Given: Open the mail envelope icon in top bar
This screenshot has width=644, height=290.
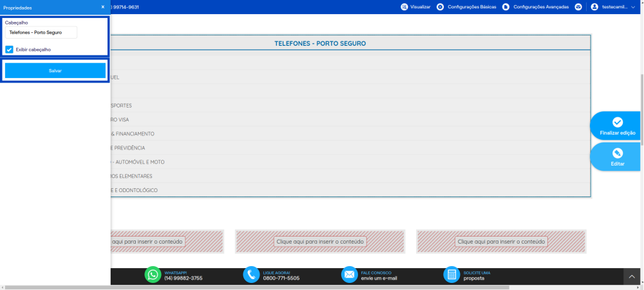Looking at the screenshot, I should (578, 7).
